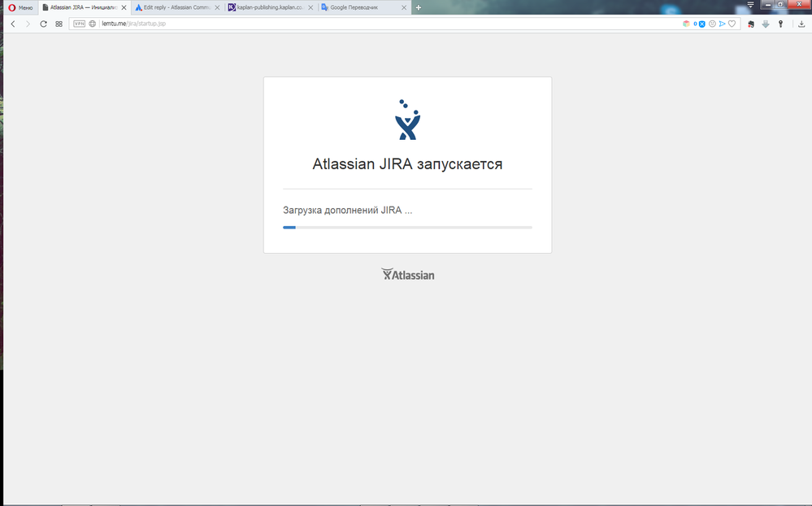This screenshot has width=812, height=506.
Task: Switch to the Edit reply Atlassian Community tab
Action: [177, 8]
